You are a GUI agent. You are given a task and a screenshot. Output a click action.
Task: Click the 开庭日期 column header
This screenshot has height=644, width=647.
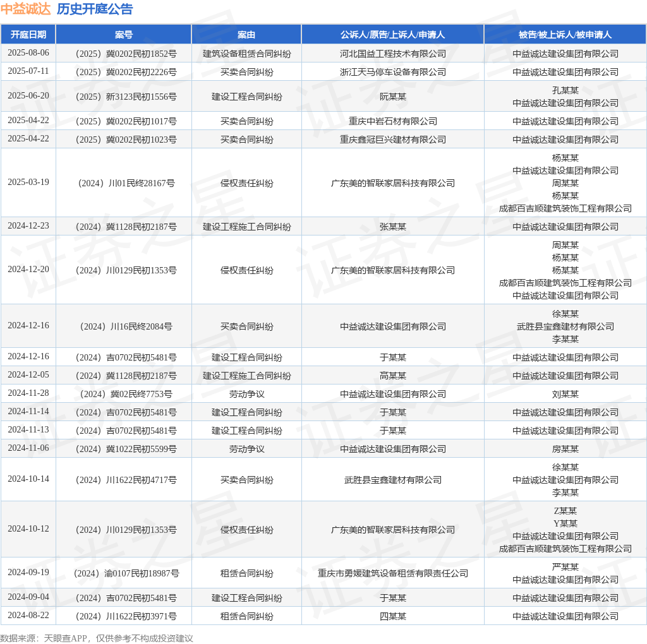point(28,35)
